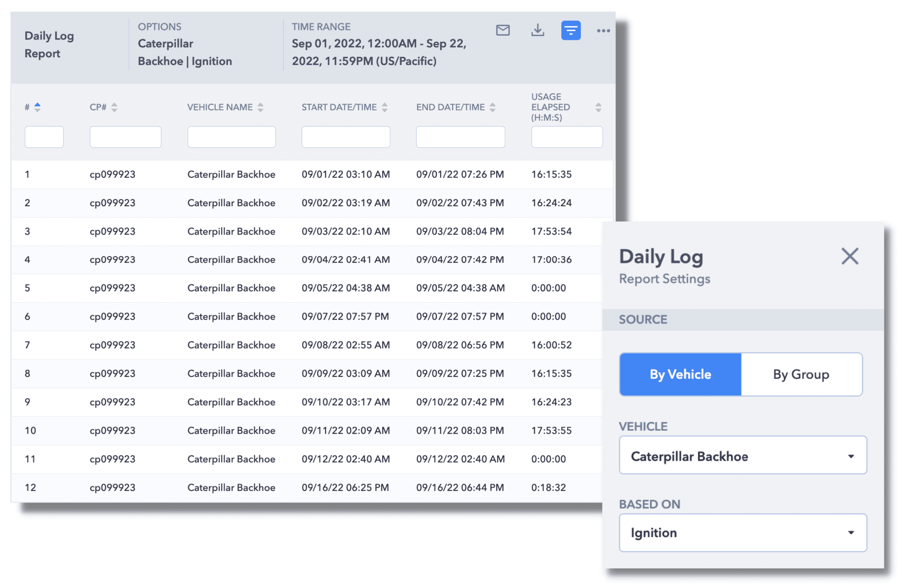The height and width of the screenshot is (588, 902).
Task: Select end time 09/07/22 07:57 PM
Action: tap(460, 317)
